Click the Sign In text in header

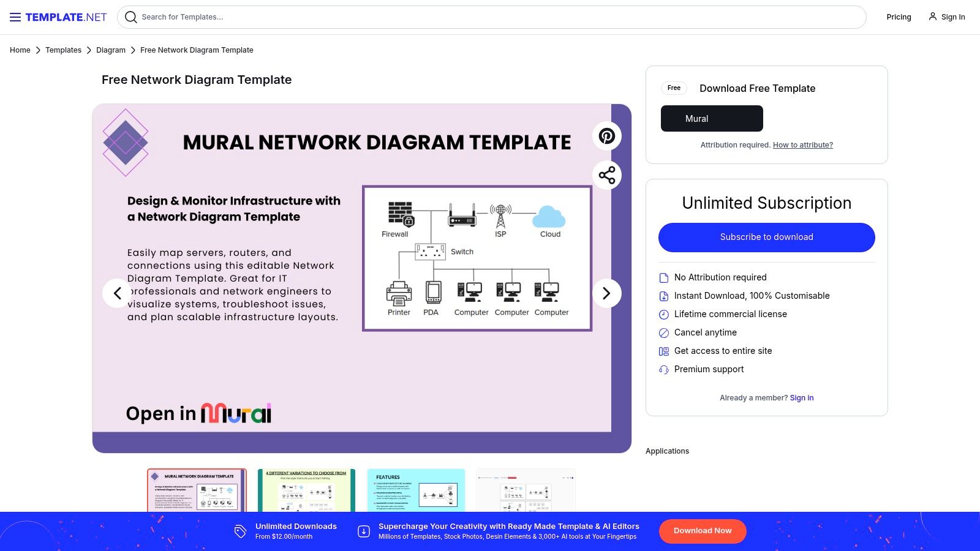[x=953, y=17]
